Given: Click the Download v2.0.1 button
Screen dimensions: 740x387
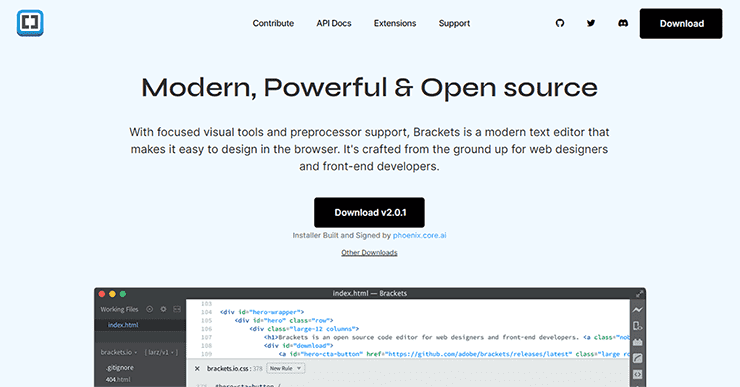Looking at the screenshot, I should [370, 212].
